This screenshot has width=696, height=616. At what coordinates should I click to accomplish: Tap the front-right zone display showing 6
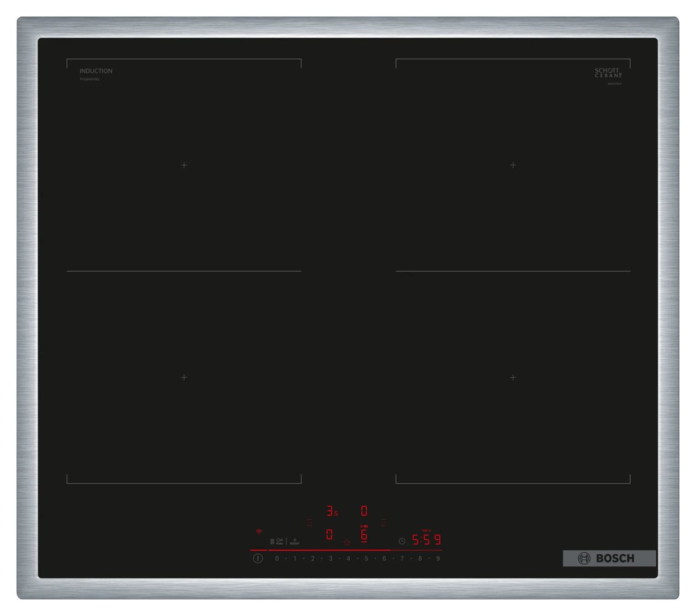364,534
